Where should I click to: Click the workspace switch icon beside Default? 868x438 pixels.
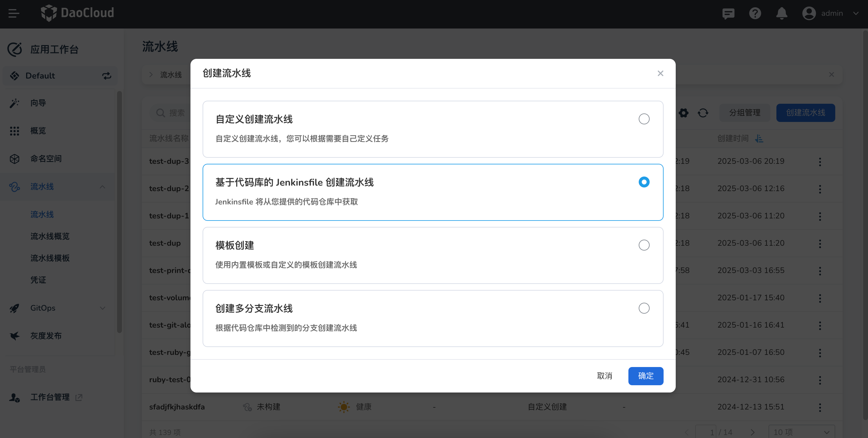106,76
